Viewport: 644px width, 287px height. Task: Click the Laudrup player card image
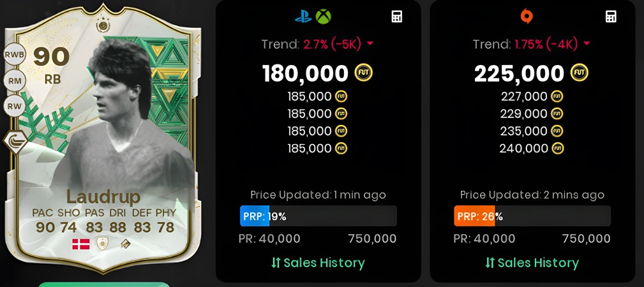tap(103, 140)
